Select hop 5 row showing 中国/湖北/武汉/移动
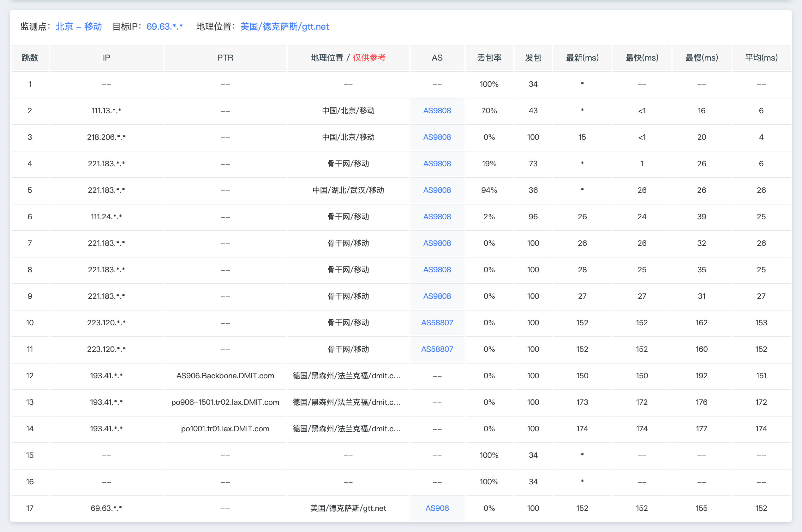The image size is (802, 532). pyautogui.click(x=347, y=190)
